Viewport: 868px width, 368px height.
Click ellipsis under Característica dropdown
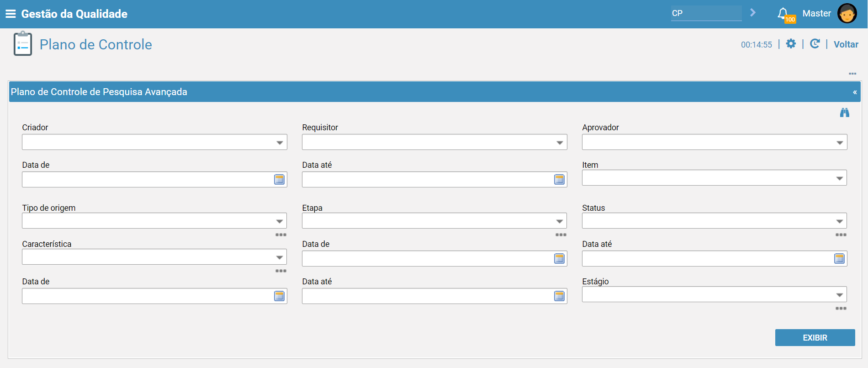pos(281,271)
